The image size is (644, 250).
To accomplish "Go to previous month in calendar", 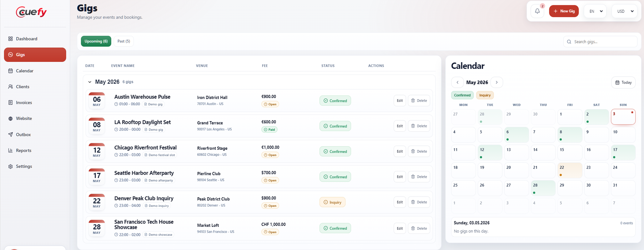I will (458, 82).
